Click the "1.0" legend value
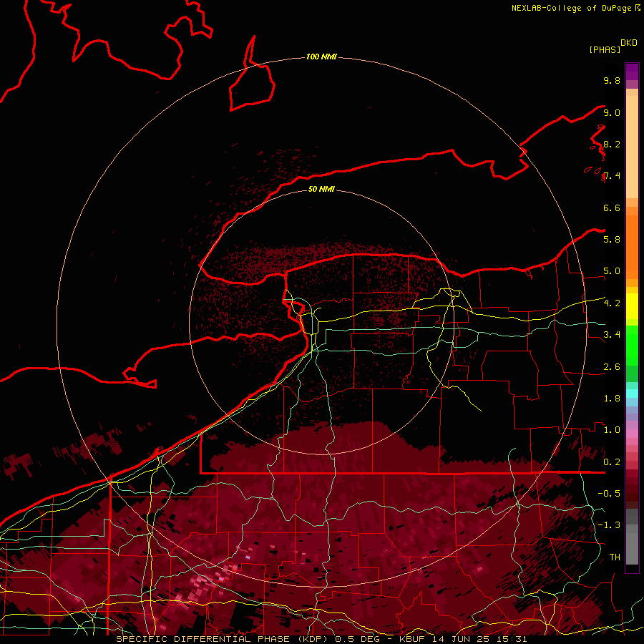 (x=612, y=429)
